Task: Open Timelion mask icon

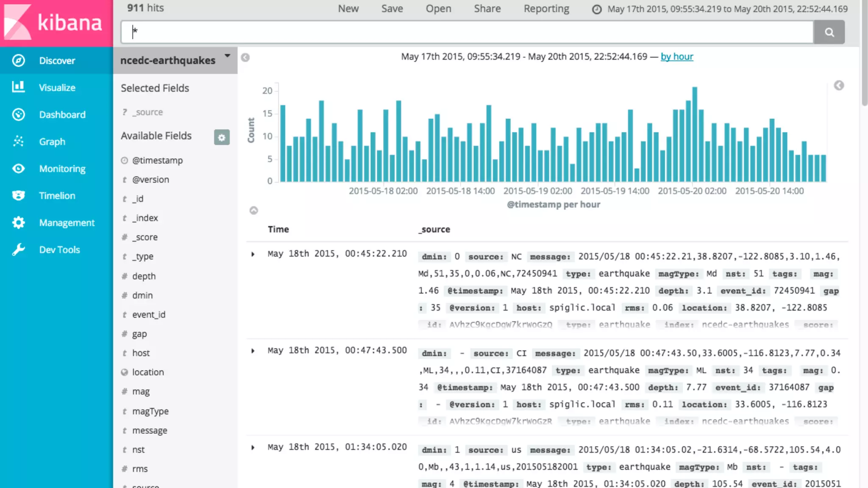Action: [18, 195]
